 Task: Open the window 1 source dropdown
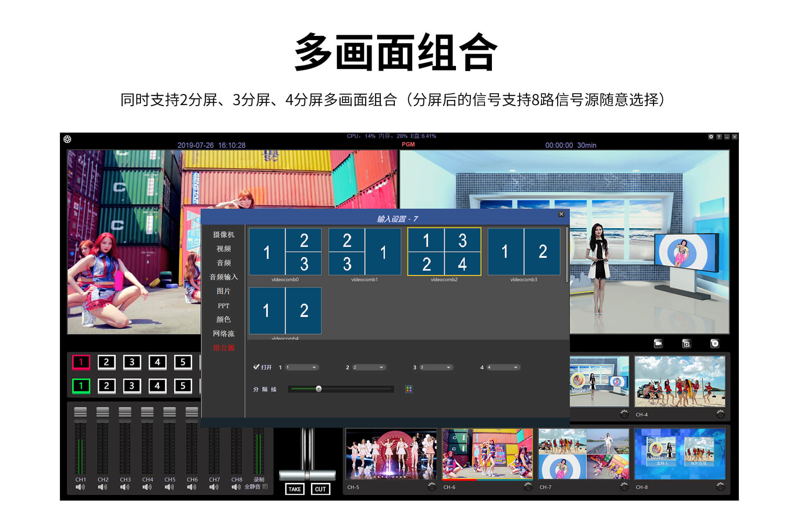click(302, 367)
